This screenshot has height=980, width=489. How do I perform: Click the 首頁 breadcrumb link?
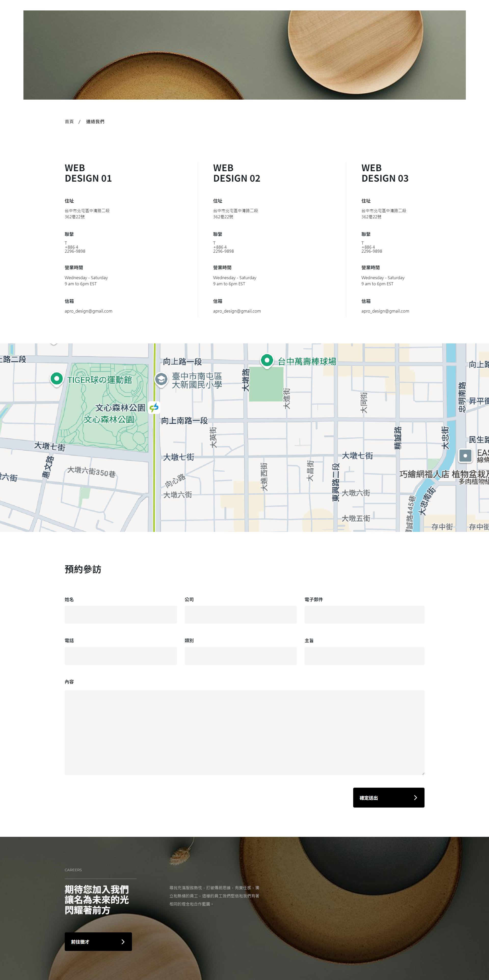point(69,122)
